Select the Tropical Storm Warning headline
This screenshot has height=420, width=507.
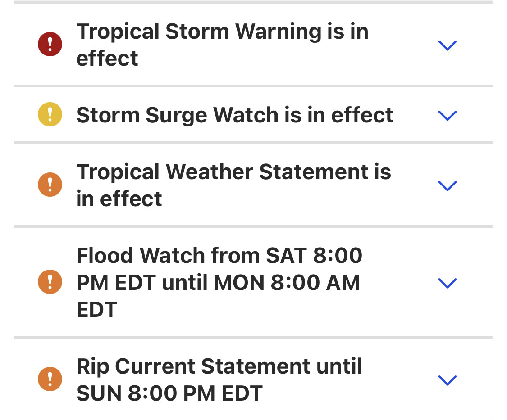[x=222, y=45]
